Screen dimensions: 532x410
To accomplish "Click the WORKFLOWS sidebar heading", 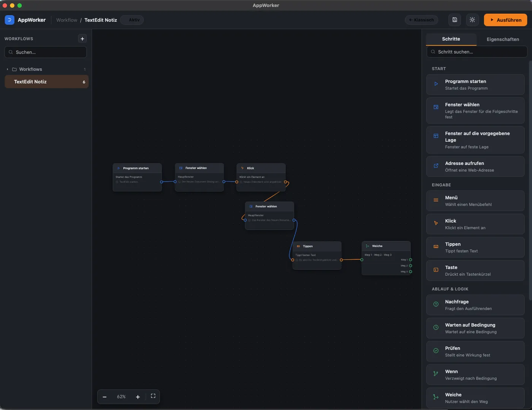I will 19,39.
